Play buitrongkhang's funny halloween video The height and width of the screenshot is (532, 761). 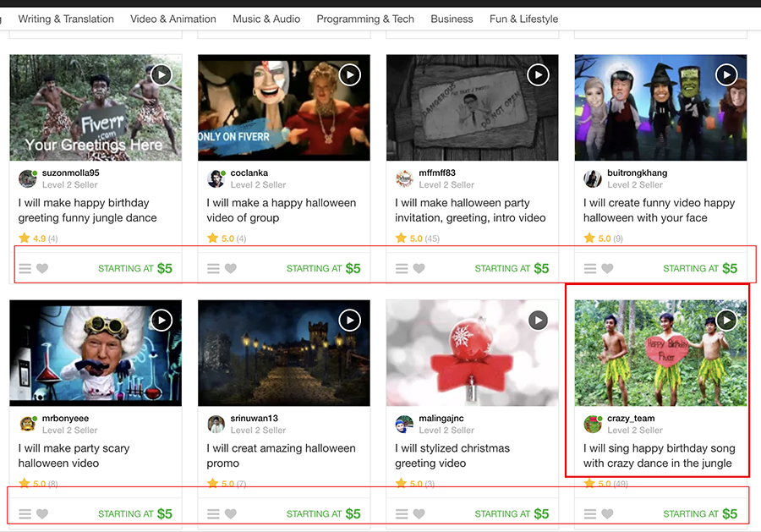tap(726, 74)
